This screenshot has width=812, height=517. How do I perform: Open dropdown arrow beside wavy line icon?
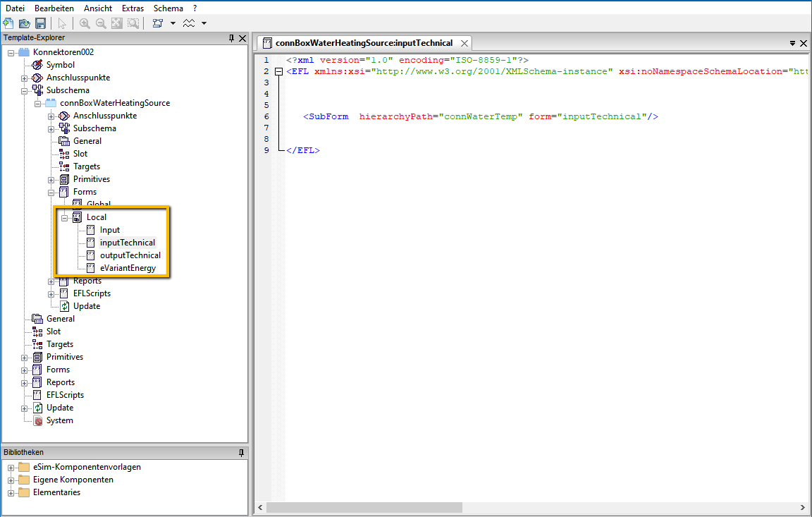pos(204,23)
